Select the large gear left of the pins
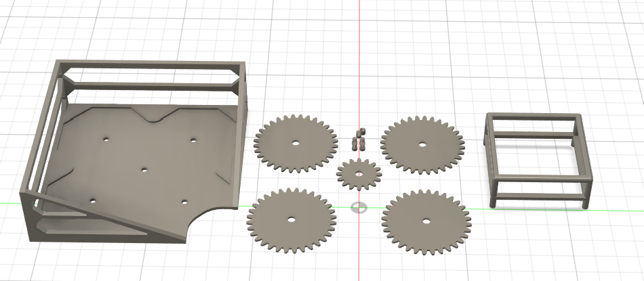 coord(296,144)
